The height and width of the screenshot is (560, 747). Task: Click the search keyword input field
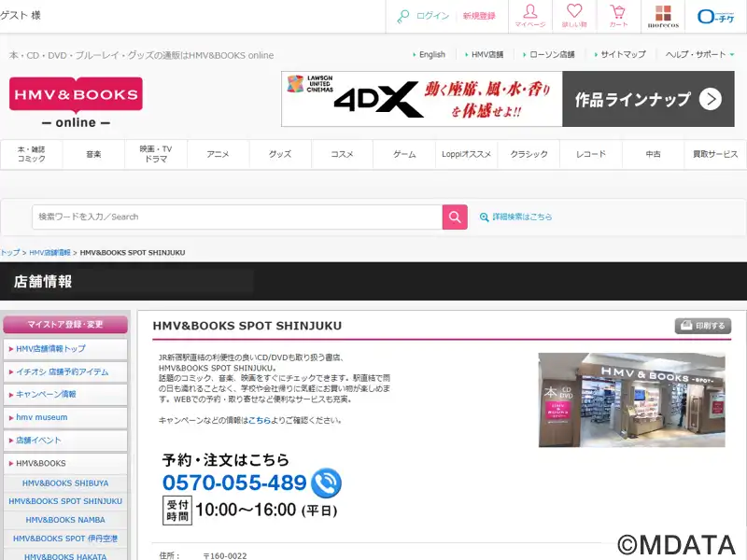pos(237,217)
